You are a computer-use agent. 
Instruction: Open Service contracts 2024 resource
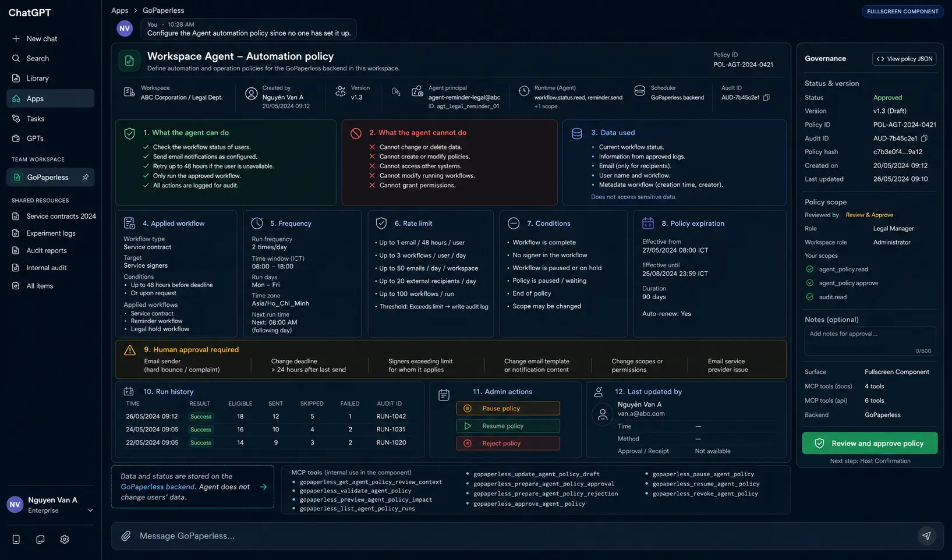click(x=54, y=216)
